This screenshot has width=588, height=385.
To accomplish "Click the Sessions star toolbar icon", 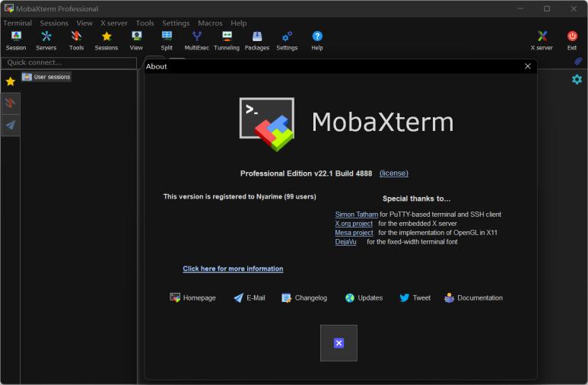I will [x=106, y=40].
